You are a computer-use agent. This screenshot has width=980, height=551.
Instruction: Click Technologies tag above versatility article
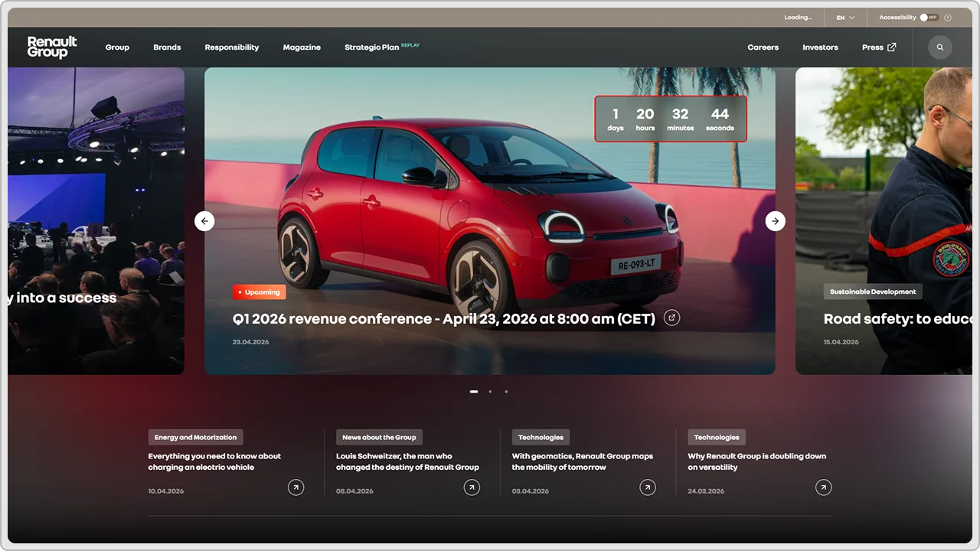(x=717, y=437)
